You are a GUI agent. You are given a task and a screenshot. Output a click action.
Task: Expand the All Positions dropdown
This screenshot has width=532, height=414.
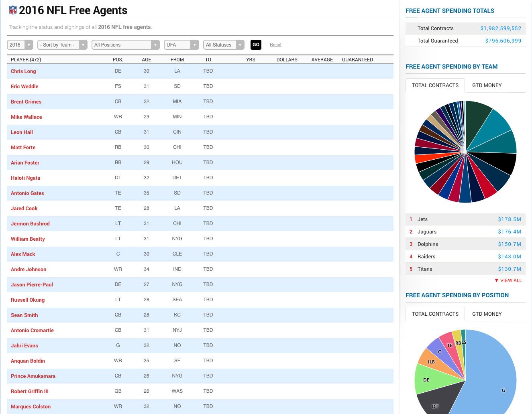[x=126, y=45]
